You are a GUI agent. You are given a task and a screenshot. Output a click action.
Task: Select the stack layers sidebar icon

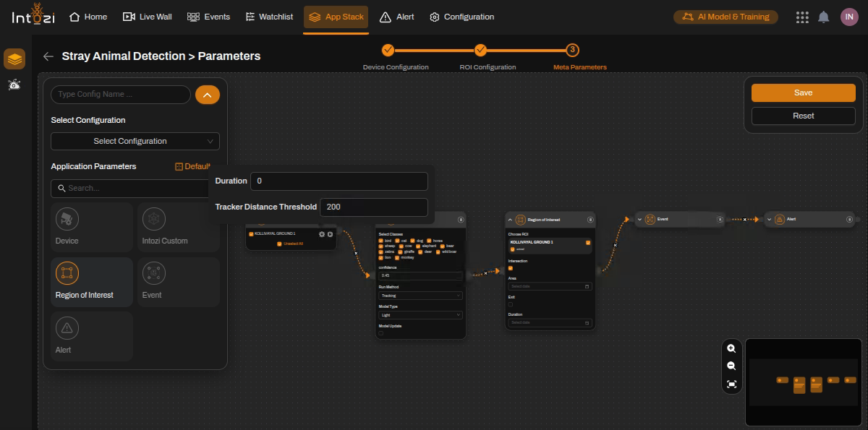[x=14, y=59]
